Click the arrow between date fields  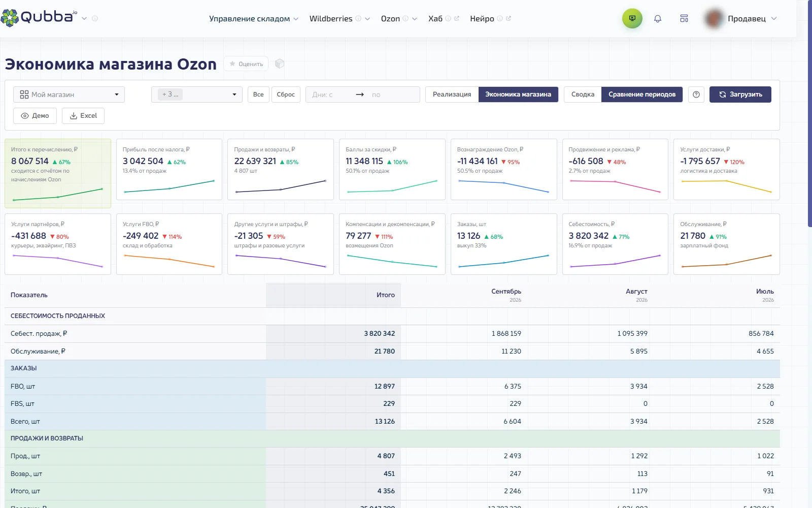[x=360, y=94]
